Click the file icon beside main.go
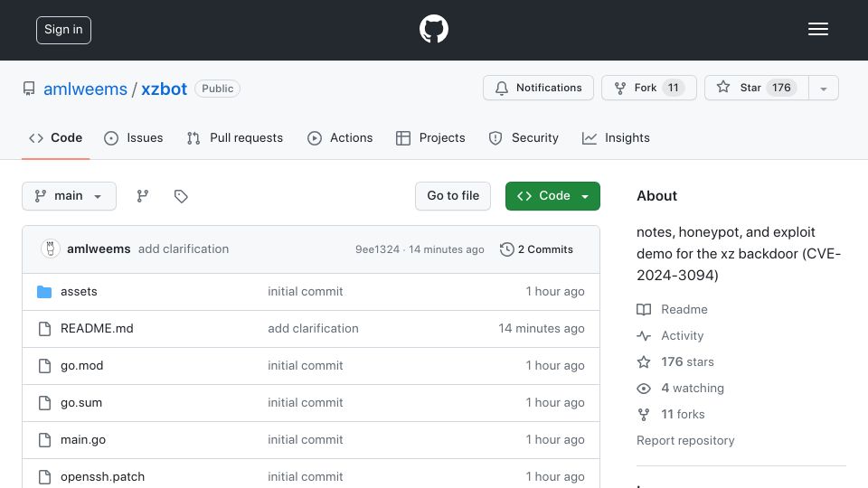Screen dimensions: 868x488 pyautogui.click(x=44, y=440)
